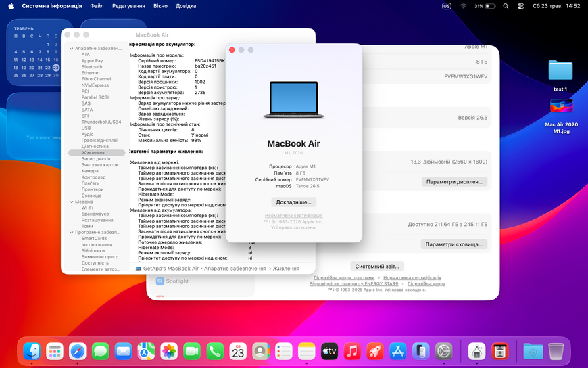Select the test 1 desktop folder
588x368 pixels.
pos(560,76)
